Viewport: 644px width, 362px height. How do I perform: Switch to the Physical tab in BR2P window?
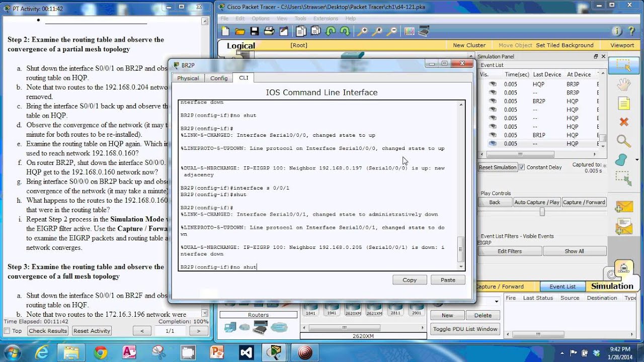[188, 78]
